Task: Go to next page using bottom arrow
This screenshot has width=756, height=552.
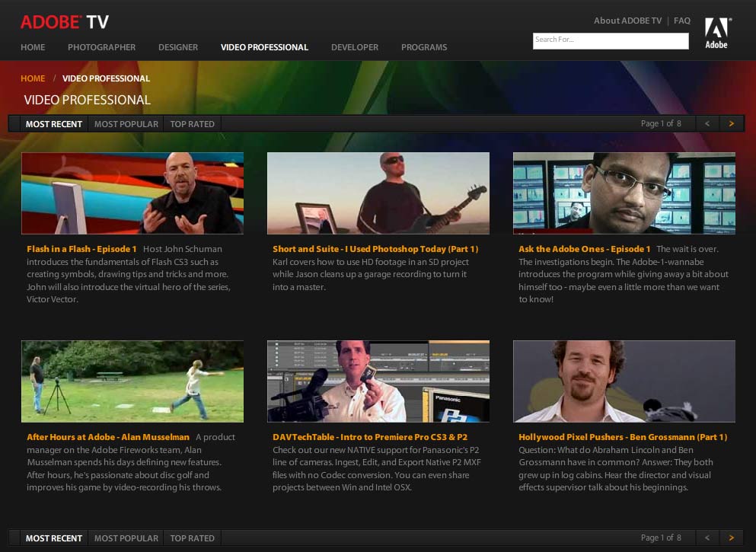Action: 732,538
